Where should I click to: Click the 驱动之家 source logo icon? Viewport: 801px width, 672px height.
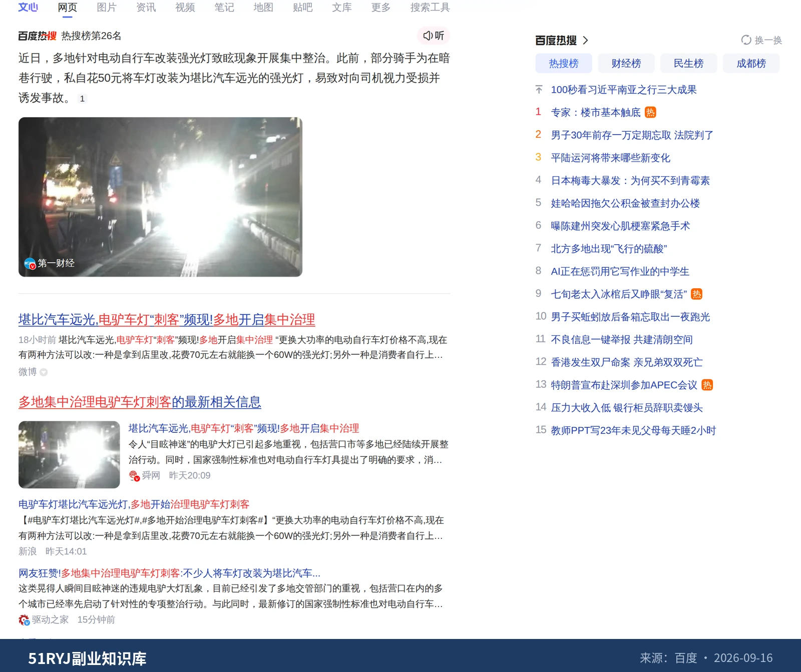coord(24,620)
